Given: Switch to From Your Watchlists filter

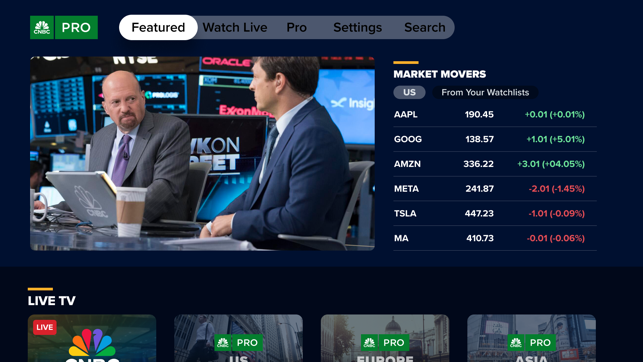Looking at the screenshot, I should tap(485, 92).
